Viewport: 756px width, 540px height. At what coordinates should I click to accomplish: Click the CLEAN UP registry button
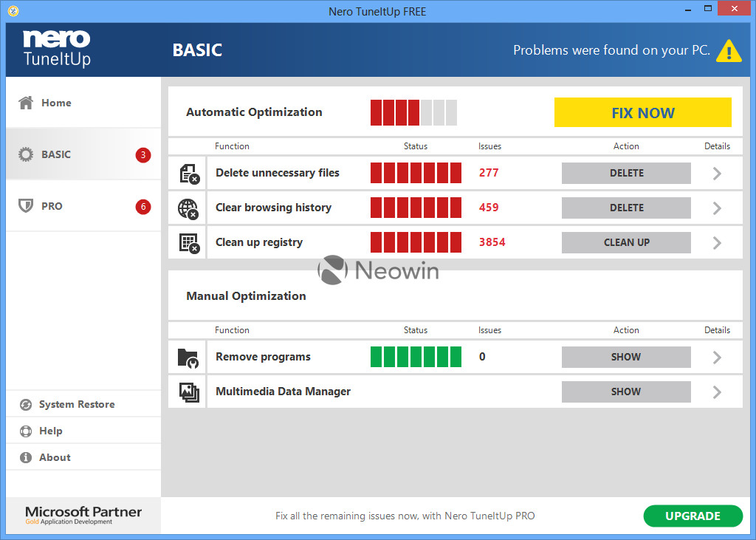point(626,243)
